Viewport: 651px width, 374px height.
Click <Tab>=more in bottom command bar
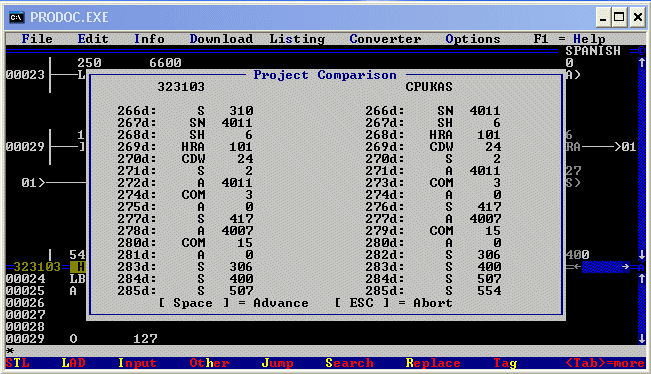(605, 363)
